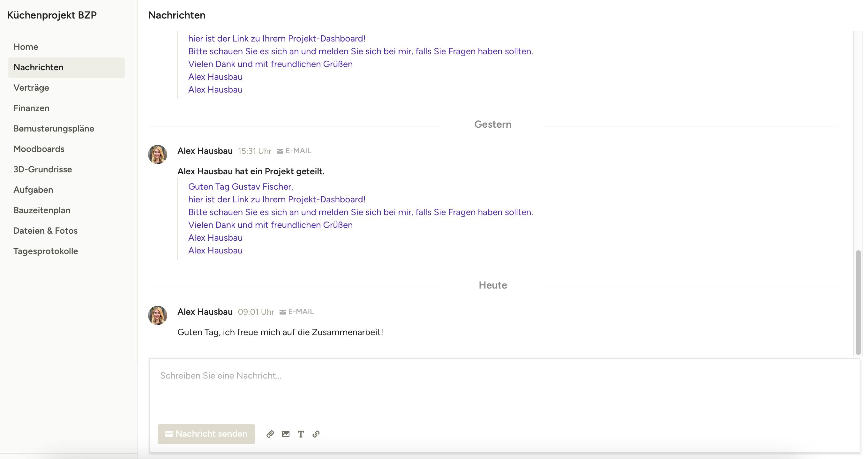Click the insert link chain icon
Viewport: 868px width, 459px height.
point(316,434)
